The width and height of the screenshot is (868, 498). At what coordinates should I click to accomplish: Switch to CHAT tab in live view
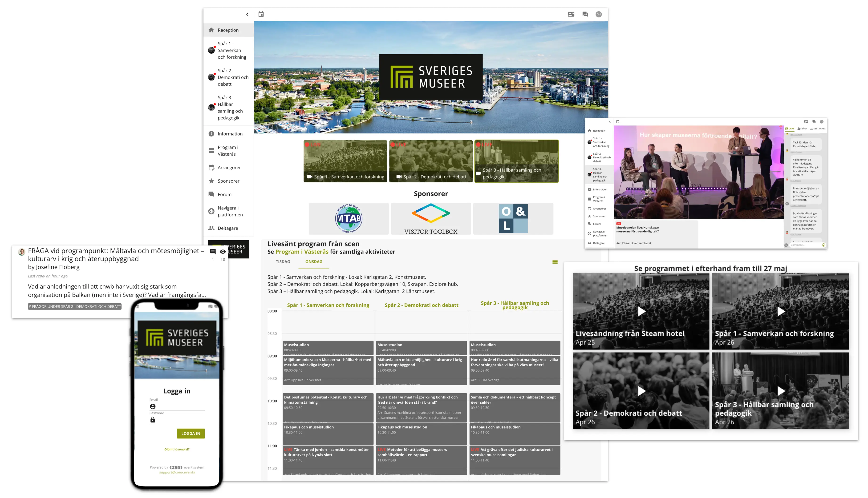(x=790, y=129)
